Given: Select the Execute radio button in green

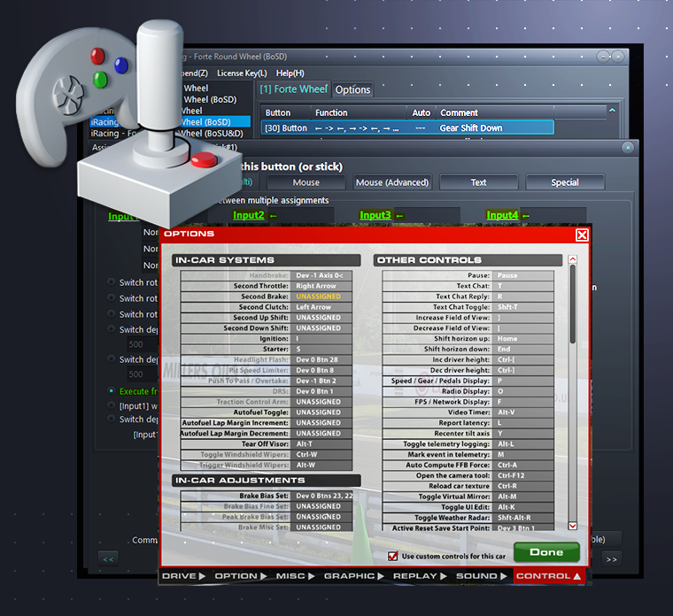Looking at the screenshot, I should [112, 391].
